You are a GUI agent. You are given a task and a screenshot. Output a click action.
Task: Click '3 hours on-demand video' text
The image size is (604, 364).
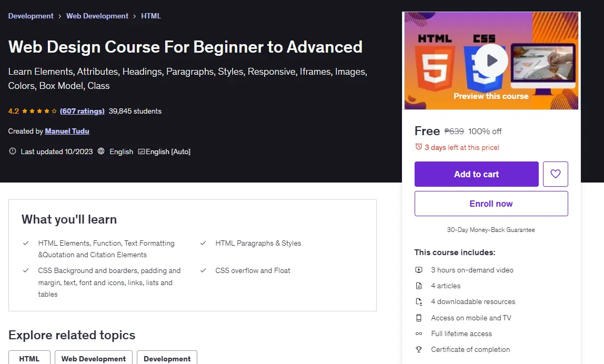point(472,270)
